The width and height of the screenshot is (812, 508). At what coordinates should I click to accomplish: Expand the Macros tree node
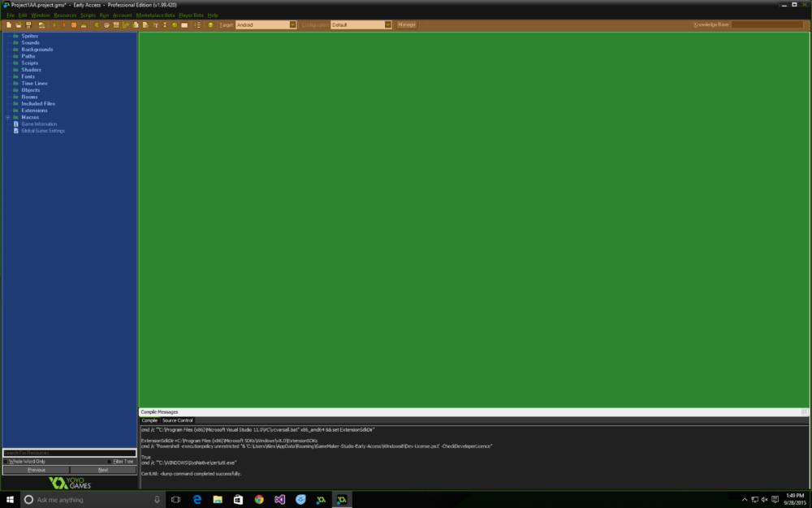[x=6, y=117]
